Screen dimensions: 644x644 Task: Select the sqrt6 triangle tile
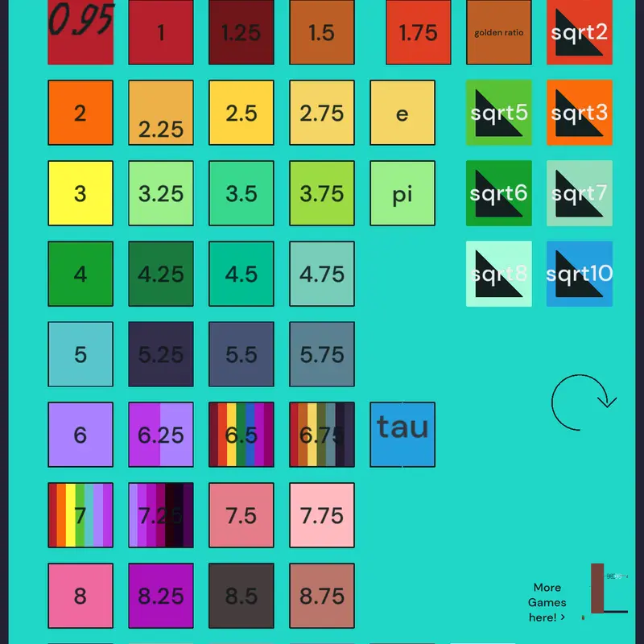coord(498,193)
